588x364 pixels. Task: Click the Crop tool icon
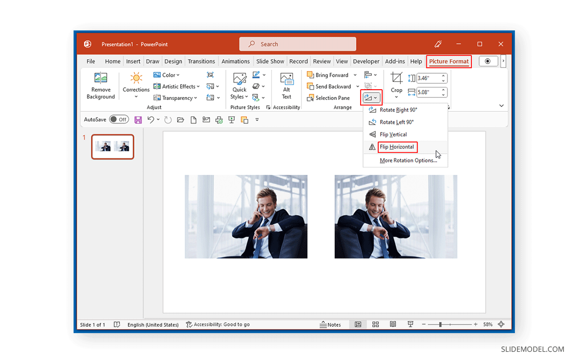[396, 78]
